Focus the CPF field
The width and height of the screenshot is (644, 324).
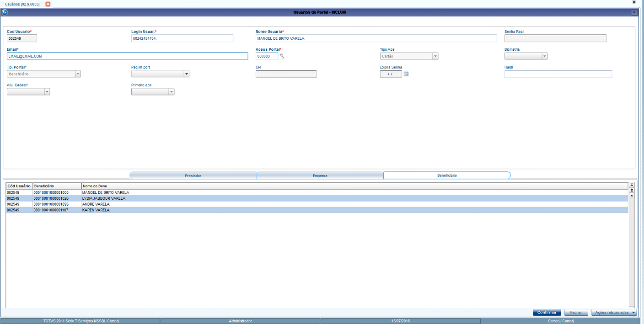point(286,74)
